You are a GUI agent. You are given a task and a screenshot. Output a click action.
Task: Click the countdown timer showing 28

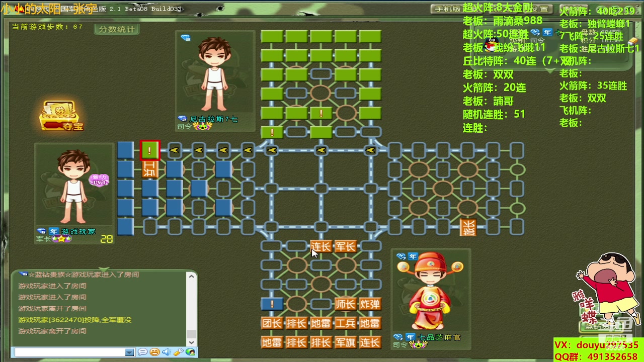coord(106,239)
